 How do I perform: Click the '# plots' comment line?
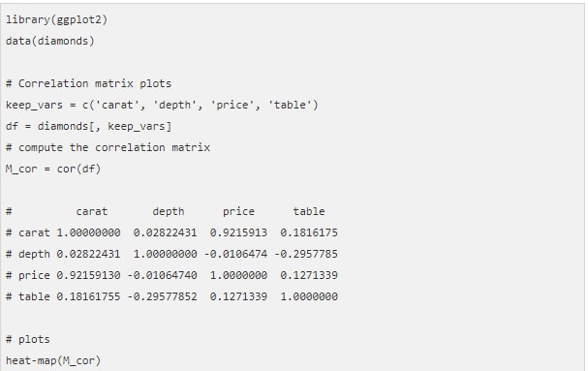tap(28, 339)
